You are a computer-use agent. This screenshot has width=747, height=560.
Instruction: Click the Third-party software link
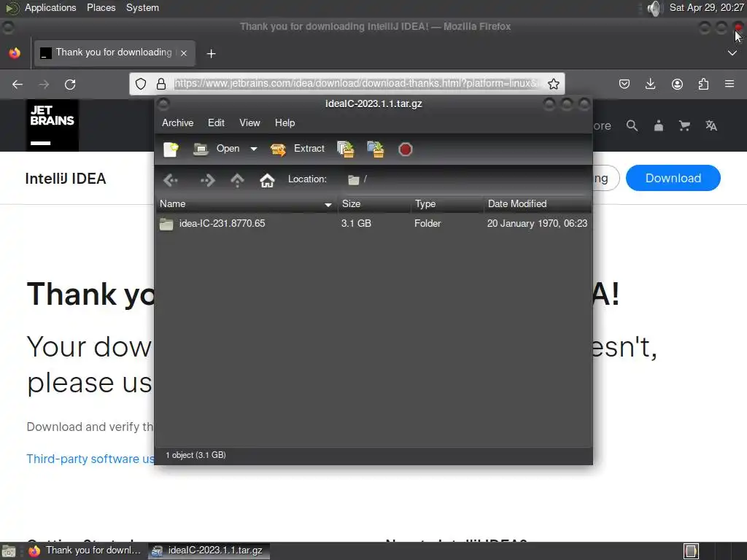[90, 459]
